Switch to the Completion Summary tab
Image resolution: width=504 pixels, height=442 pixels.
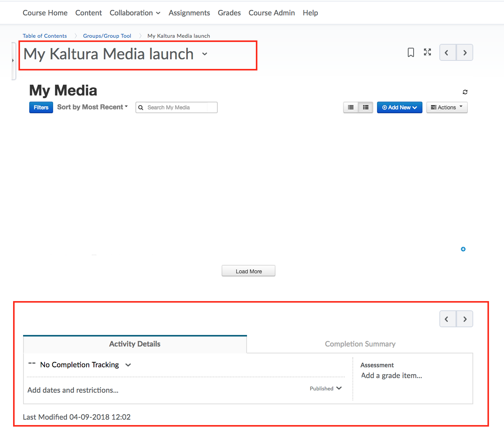360,344
